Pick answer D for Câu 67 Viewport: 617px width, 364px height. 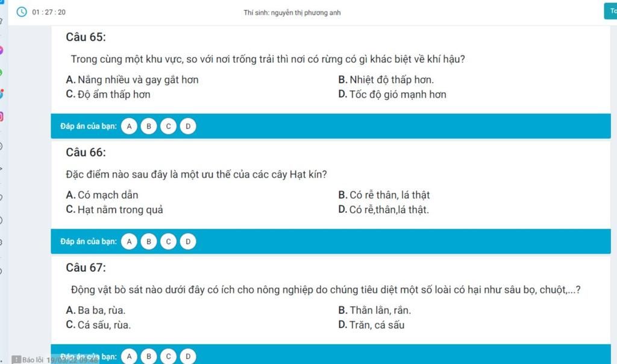tap(188, 356)
